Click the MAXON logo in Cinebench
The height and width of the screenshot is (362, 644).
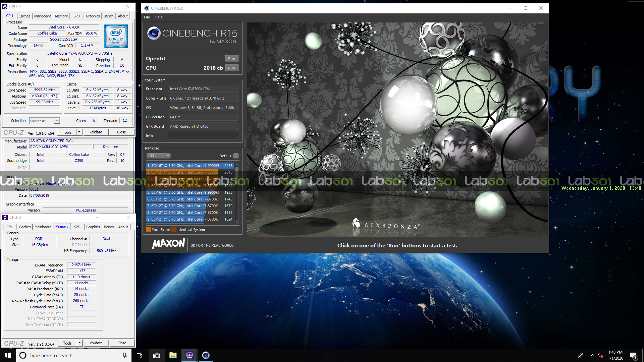click(x=169, y=244)
